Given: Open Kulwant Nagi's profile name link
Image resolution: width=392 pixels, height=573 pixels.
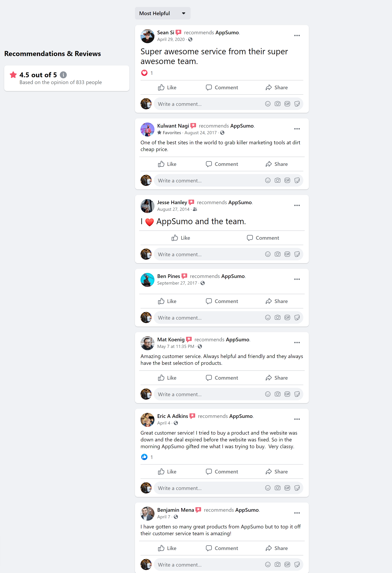Looking at the screenshot, I should tap(173, 126).
